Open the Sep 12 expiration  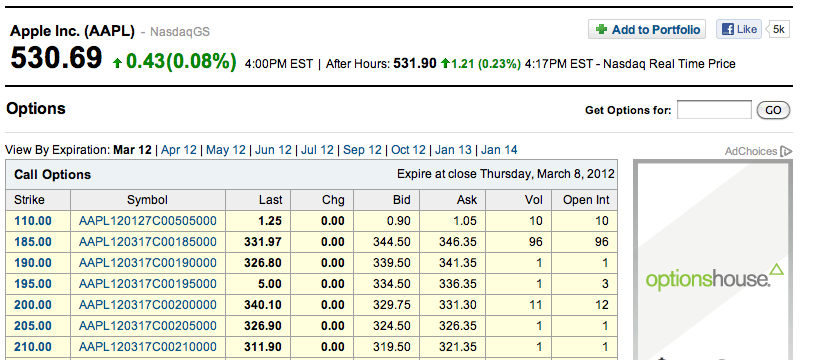(x=362, y=150)
